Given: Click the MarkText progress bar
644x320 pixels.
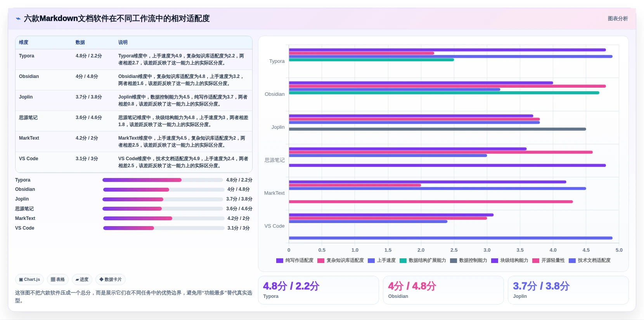Looking at the screenshot, I should (x=164, y=218).
